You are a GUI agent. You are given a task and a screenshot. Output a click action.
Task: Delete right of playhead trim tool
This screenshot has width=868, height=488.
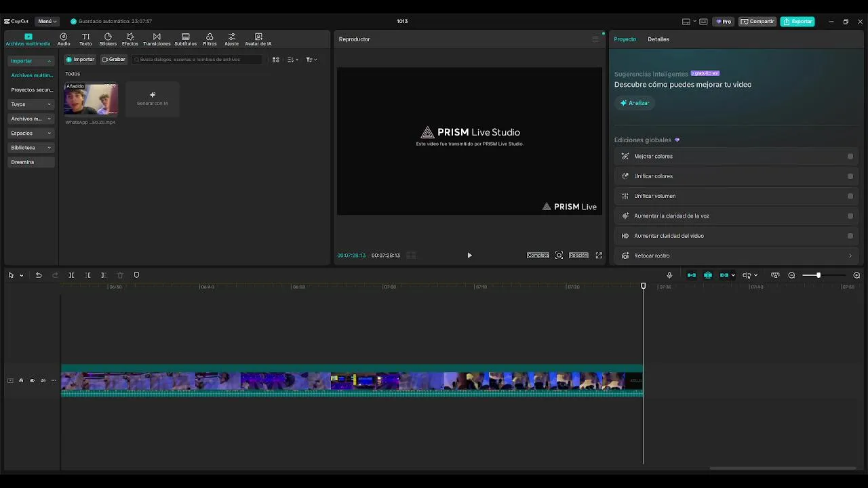[x=103, y=275]
